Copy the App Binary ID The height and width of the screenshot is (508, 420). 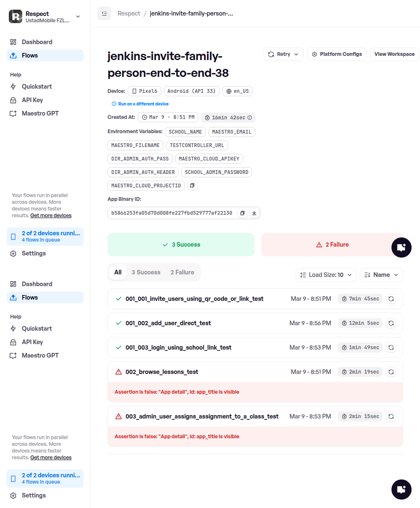coord(242,213)
